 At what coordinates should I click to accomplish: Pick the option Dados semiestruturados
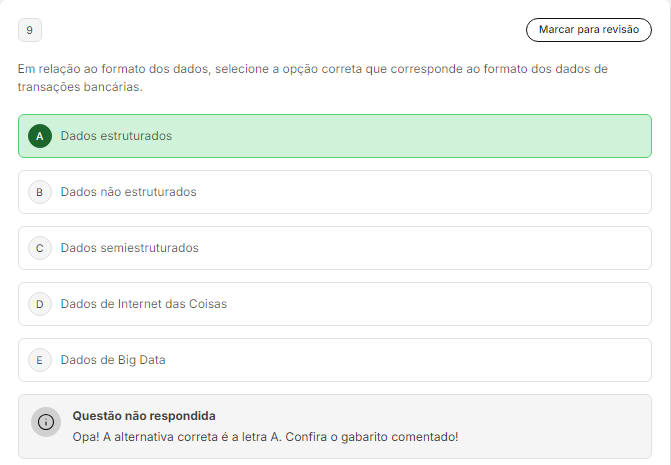[x=129, y=248]
